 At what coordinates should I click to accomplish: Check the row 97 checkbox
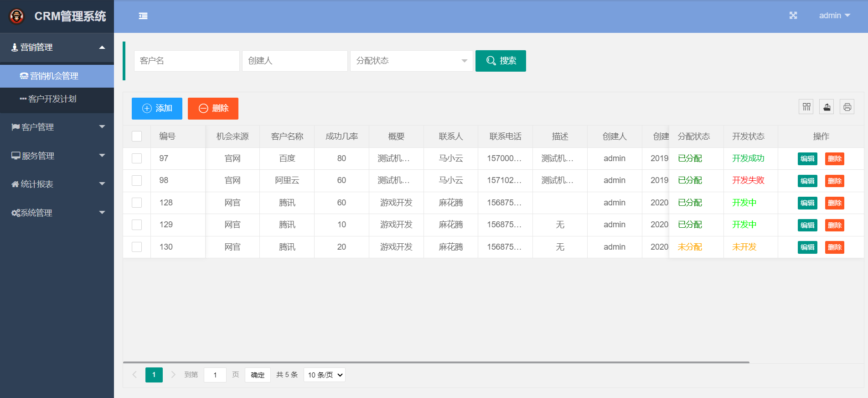pyautogui.click(x=137, y=158)
